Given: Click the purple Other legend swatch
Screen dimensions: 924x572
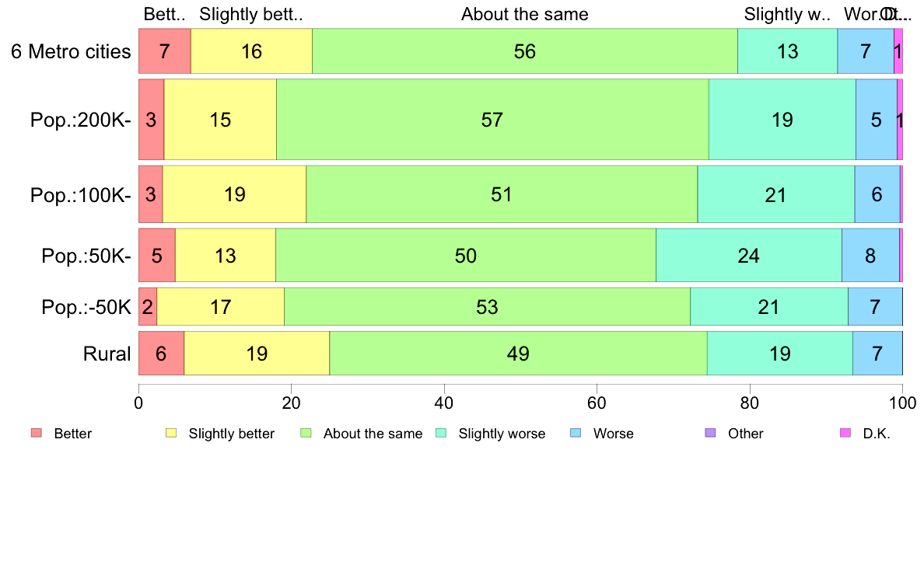Looking at the screenshot, I should point(711,433).
